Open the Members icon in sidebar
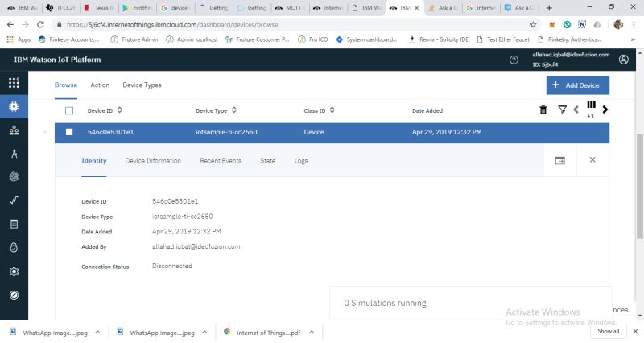 14,130
